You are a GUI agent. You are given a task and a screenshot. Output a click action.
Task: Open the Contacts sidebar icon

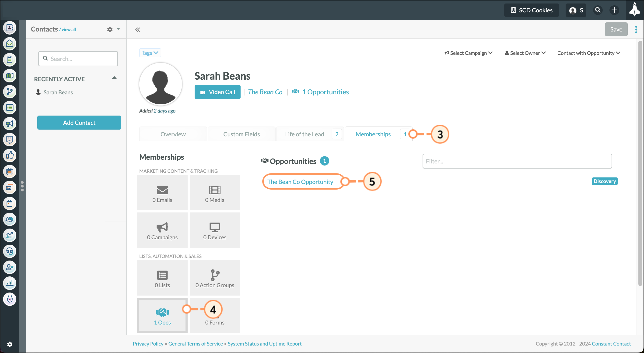click(10, 28)
